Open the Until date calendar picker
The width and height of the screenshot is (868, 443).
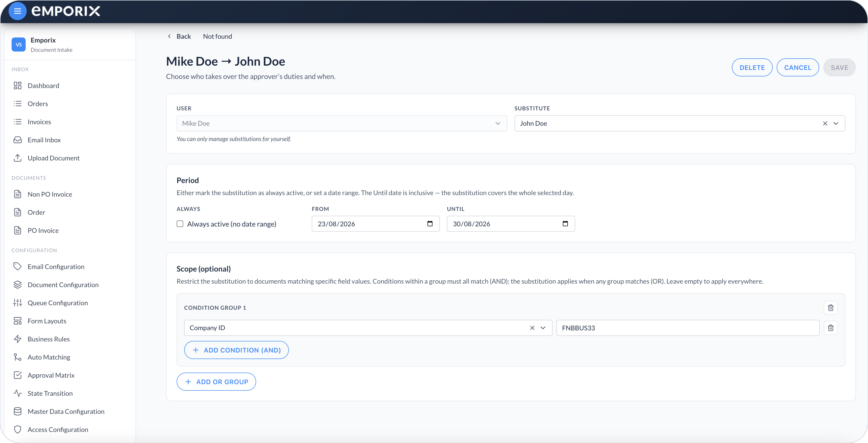tap(565, 224)
